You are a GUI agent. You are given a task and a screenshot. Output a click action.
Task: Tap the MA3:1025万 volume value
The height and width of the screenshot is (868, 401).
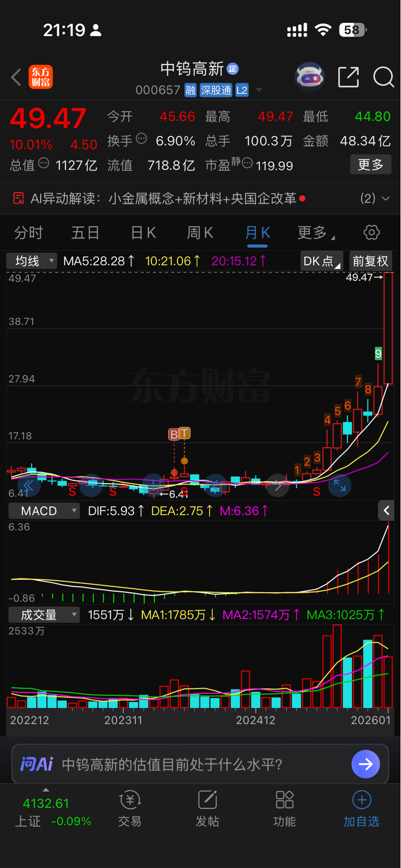(346, 615)
